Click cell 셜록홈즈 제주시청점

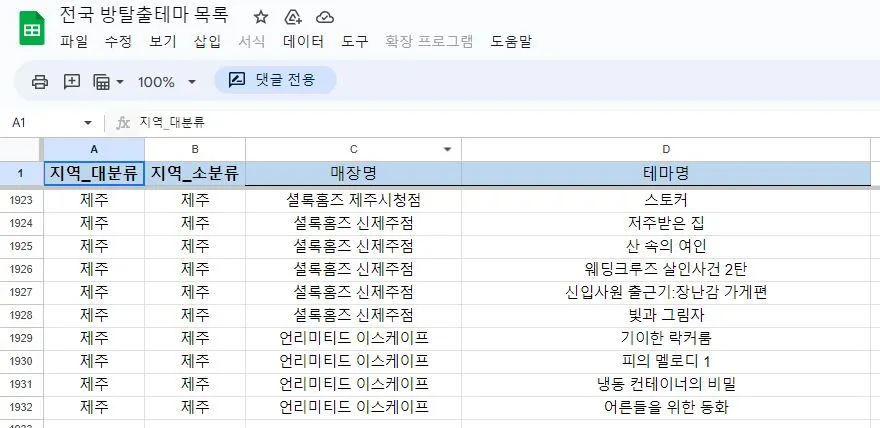click(x=354, y=201)
